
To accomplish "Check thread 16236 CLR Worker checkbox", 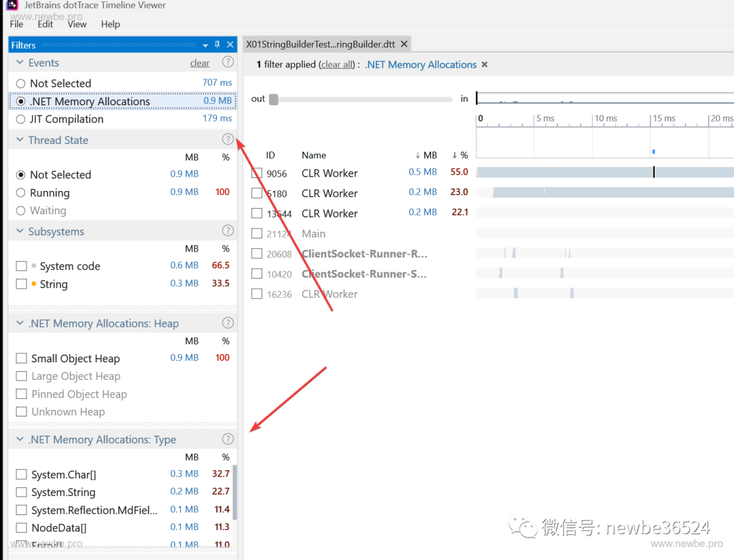I will coord(256,294).
